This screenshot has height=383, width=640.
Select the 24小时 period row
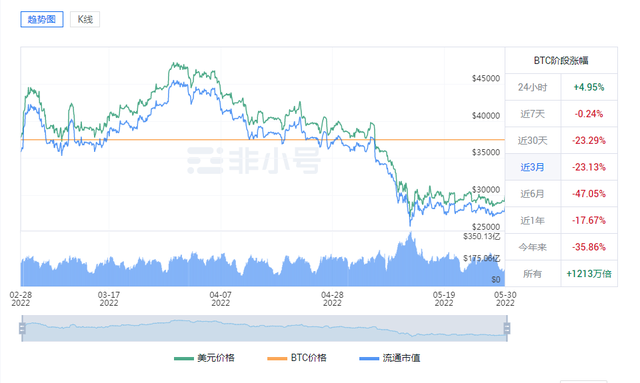[x=561, y=87]
